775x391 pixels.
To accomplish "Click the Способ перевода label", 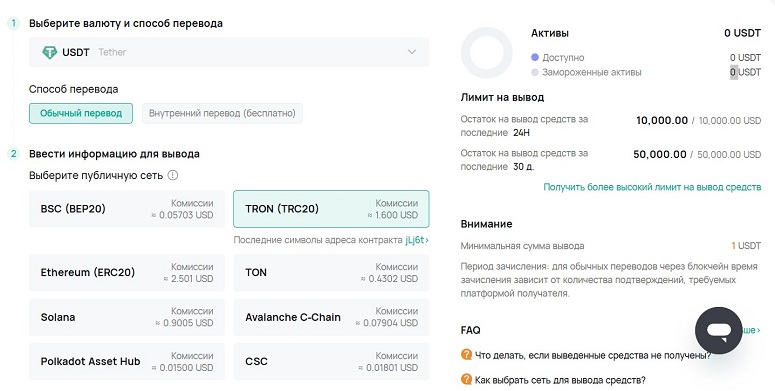I will click(x=74, y=89).
